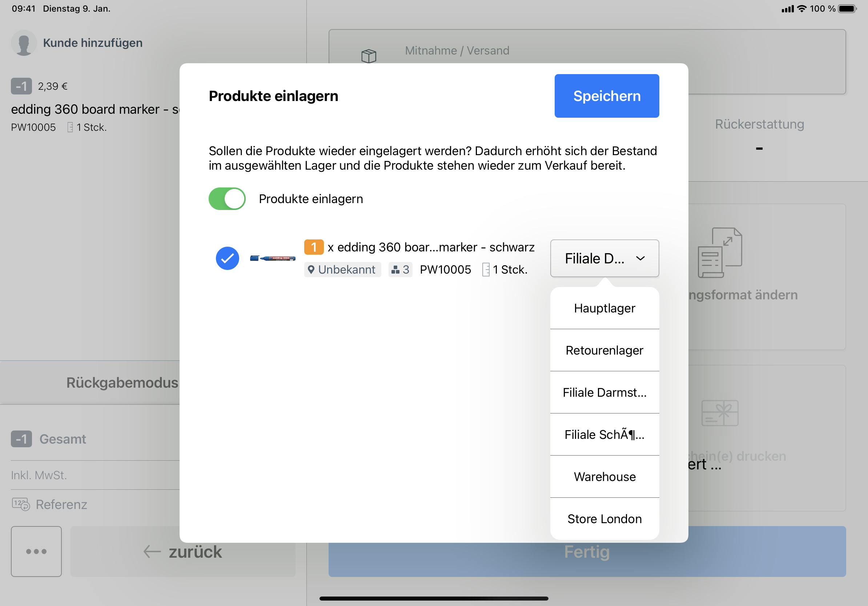Click the edding marker product thumbnail
868x606 pixels.
coord(273,258)
